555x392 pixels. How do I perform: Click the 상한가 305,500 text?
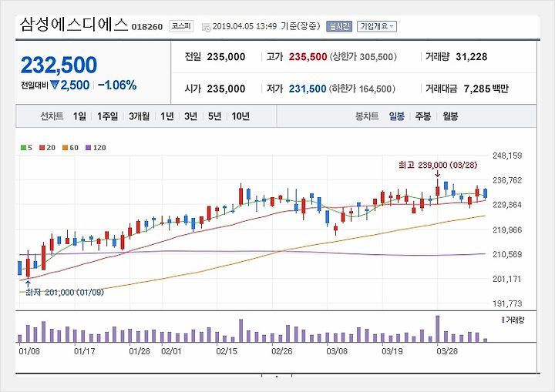(363, 57)
